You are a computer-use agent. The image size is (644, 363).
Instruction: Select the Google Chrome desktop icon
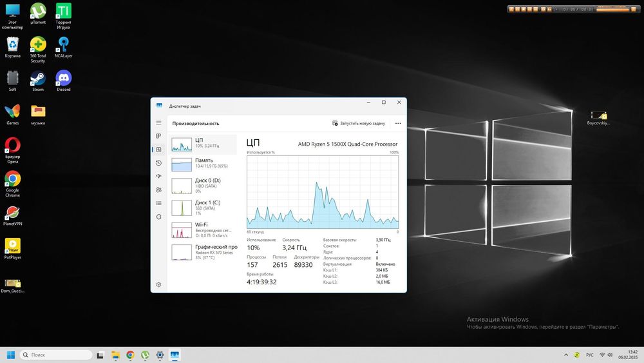pyautogui.click(x=12, y=184)
